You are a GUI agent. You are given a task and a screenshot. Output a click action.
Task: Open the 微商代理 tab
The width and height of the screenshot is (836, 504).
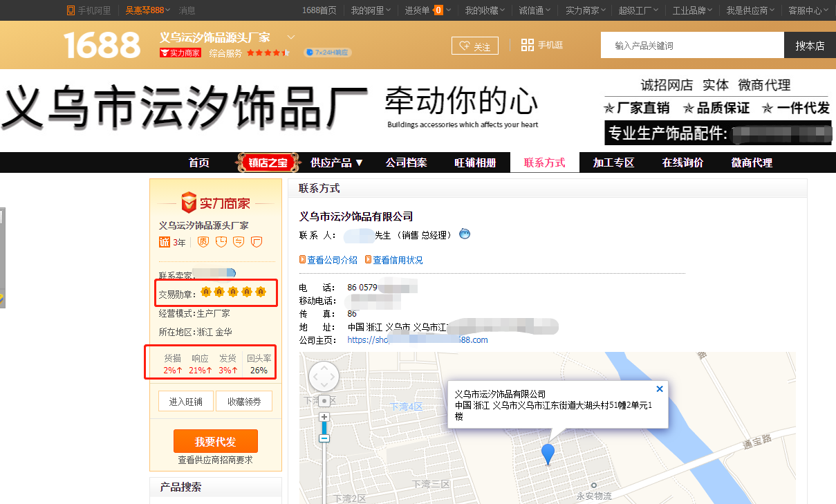point(752,162)
